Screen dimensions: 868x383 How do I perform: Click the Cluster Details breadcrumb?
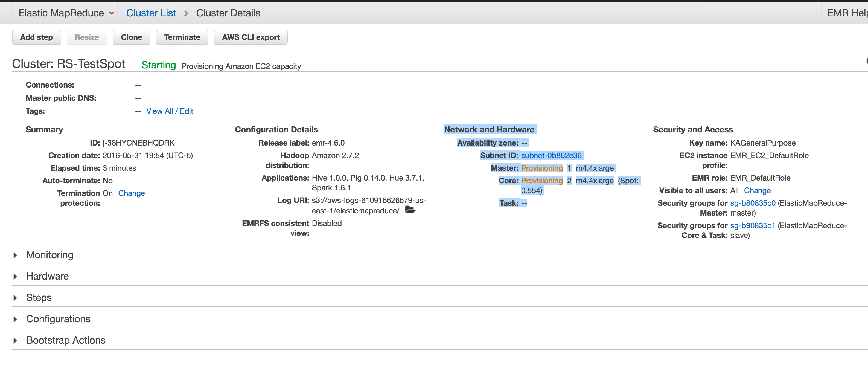pos(228,13)
